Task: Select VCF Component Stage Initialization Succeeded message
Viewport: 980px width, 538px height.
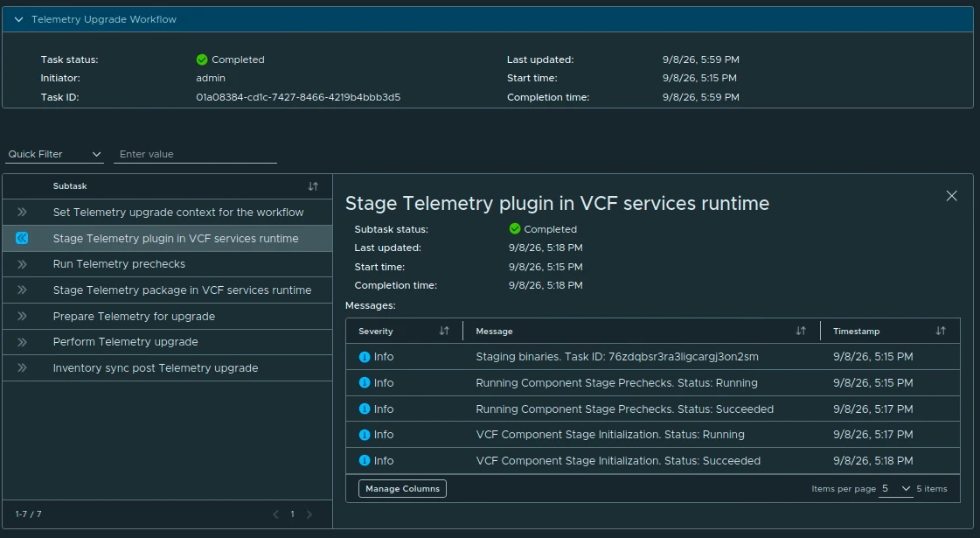Action: tap(618, 460)
